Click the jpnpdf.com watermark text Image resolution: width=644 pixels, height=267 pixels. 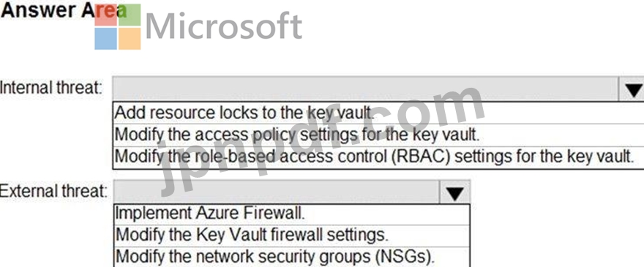[323, 140]
